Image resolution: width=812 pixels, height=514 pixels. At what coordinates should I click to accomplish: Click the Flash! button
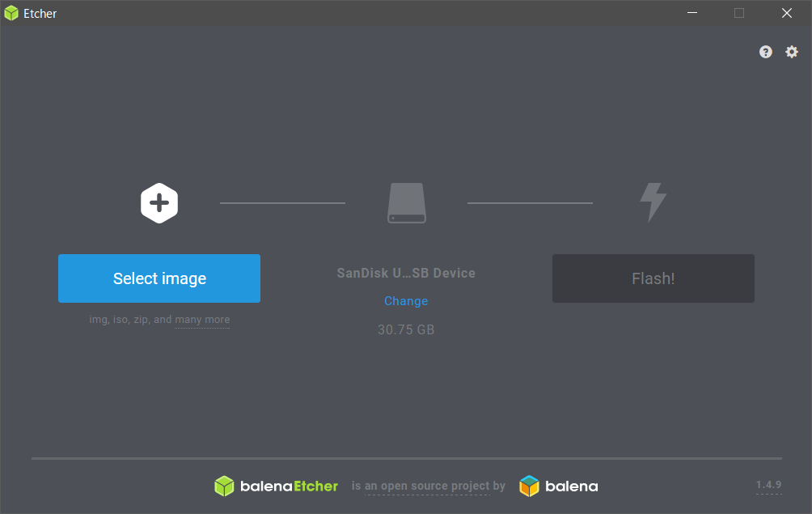click(x=653, y=278)
